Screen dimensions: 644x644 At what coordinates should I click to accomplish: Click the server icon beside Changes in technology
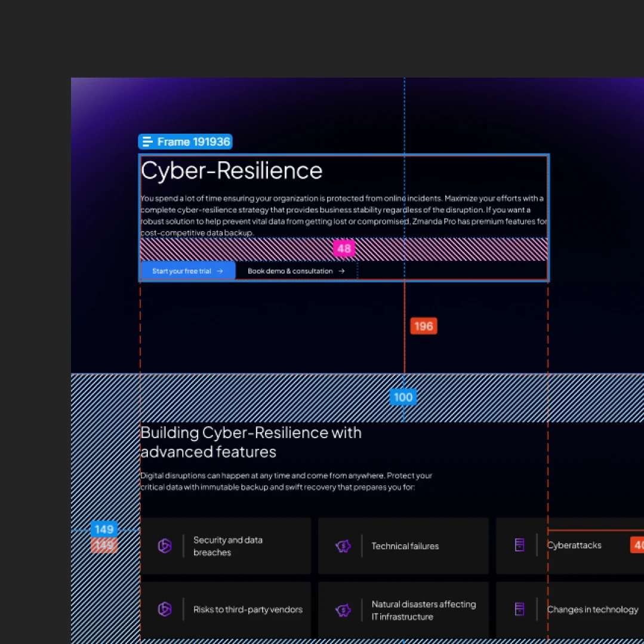click(x=520, y=609)
